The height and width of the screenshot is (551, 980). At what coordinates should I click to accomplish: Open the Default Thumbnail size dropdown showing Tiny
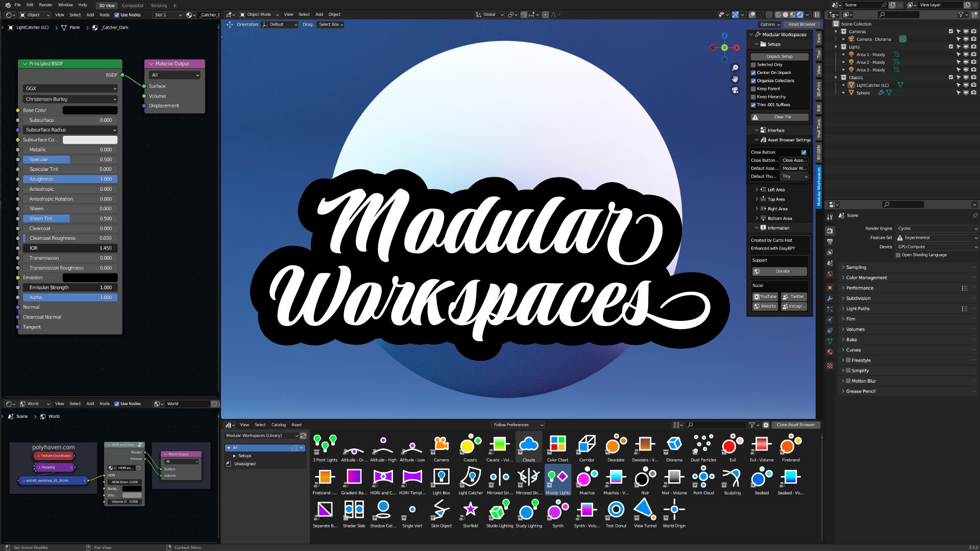794,176
